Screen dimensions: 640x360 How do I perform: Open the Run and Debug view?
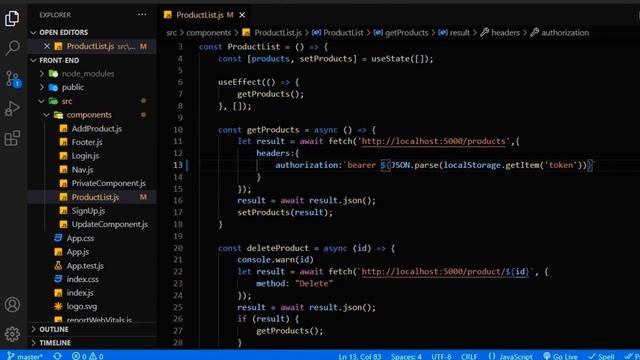point(12,109)
